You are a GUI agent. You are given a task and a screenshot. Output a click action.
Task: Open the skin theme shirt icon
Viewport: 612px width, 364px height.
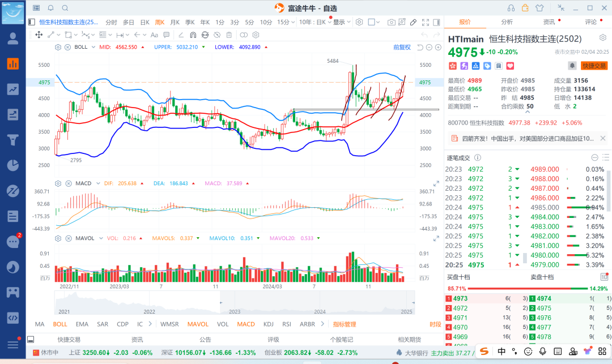[539, 8]
